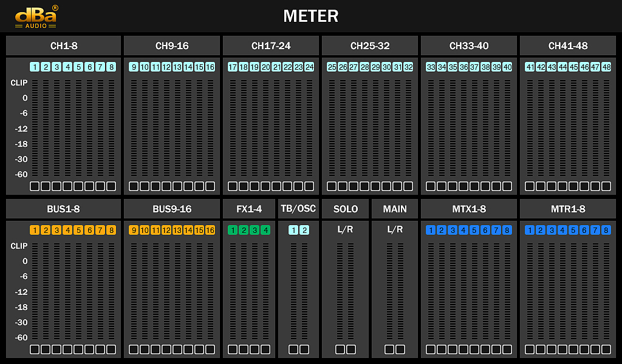Click the CLIP label on the left meter scale
622x364 pixels.
pyautogui.click(x=18, y=83)
